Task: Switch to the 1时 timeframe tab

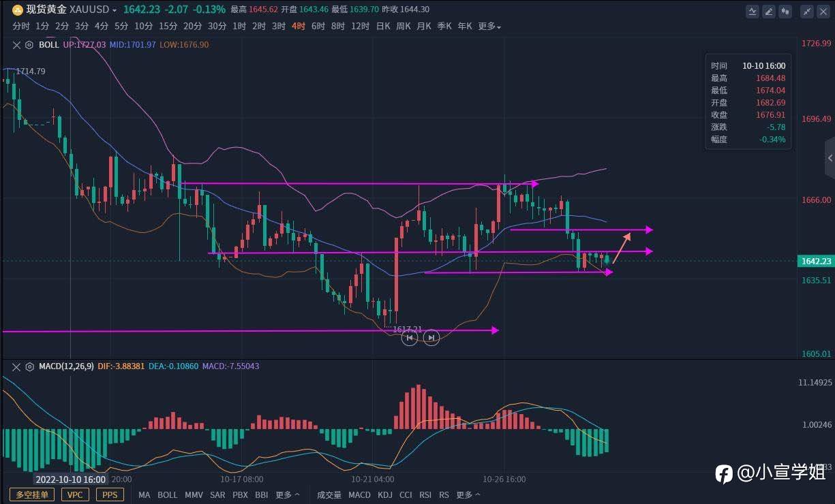Action: [x=239, y=27]
